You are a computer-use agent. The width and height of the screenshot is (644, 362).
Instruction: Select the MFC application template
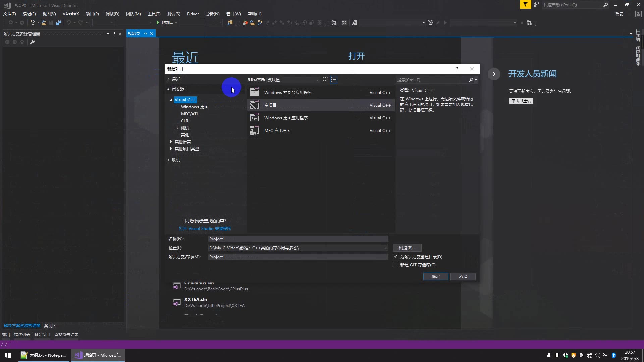tap(277, 131)
